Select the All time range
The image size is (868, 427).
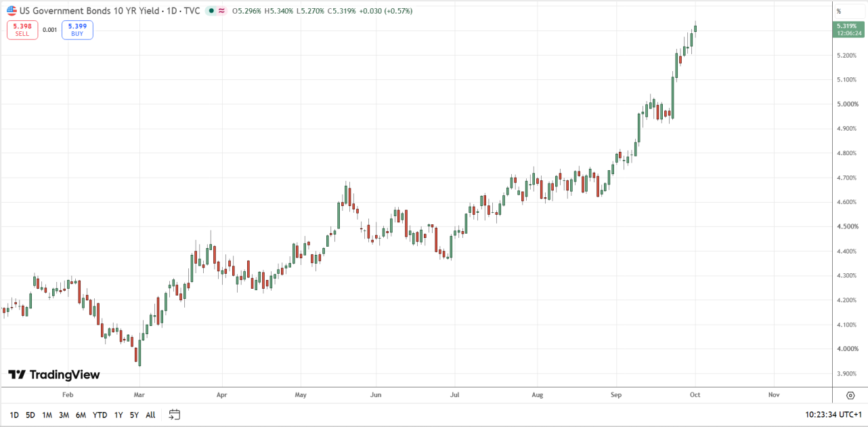150,415
